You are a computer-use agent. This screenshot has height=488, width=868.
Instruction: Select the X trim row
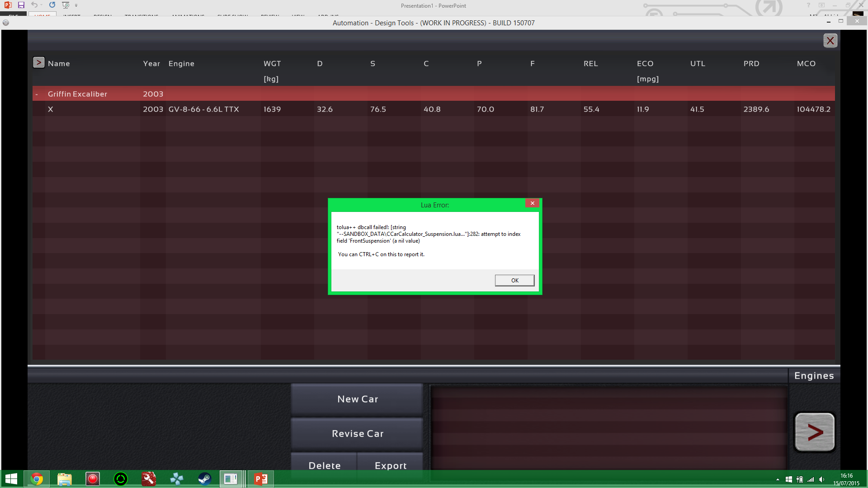pyautogui.click(x=51, y=109)
